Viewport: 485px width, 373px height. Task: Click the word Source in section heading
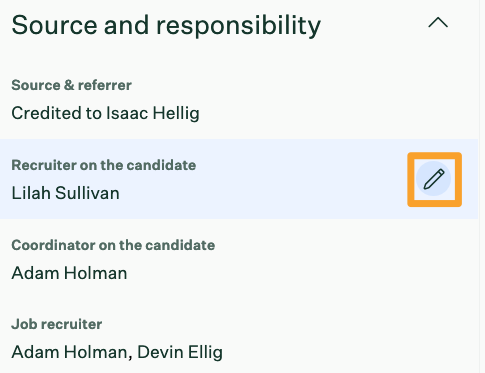tap(54, 25)
